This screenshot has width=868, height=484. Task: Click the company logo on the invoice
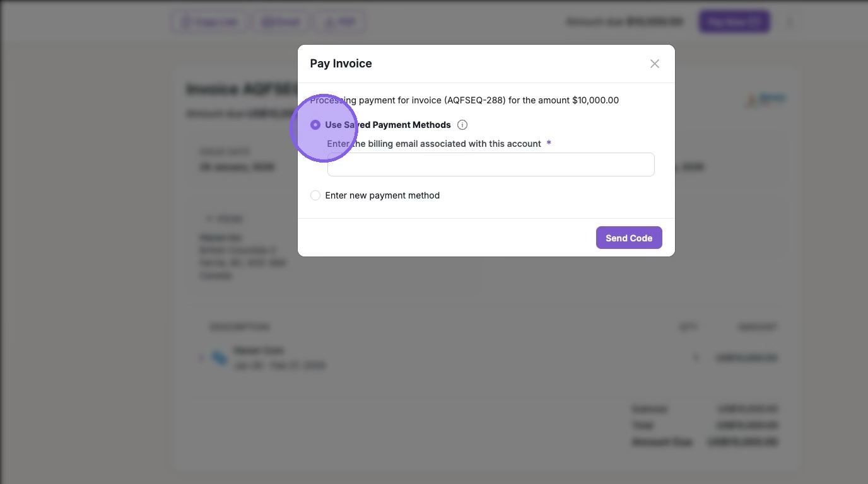[766, 100]
